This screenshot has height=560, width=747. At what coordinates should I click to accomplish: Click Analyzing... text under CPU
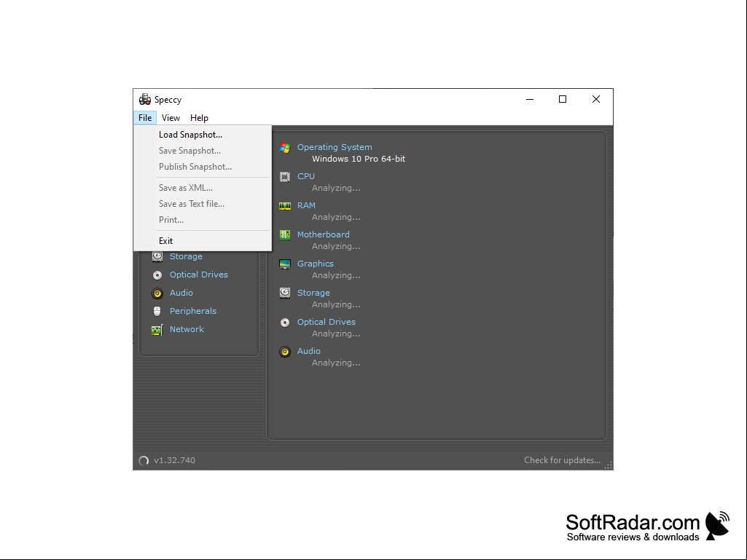[336, 188]
